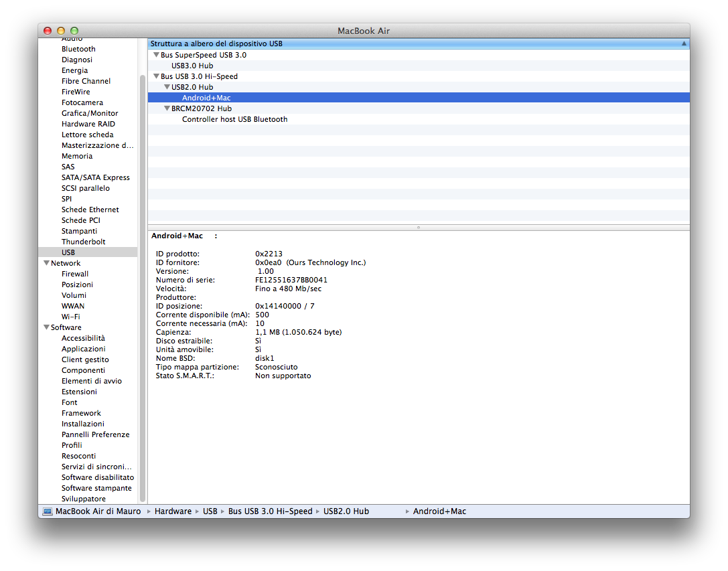Open Font under Software
728x571 pixels.
coord(69,402)
